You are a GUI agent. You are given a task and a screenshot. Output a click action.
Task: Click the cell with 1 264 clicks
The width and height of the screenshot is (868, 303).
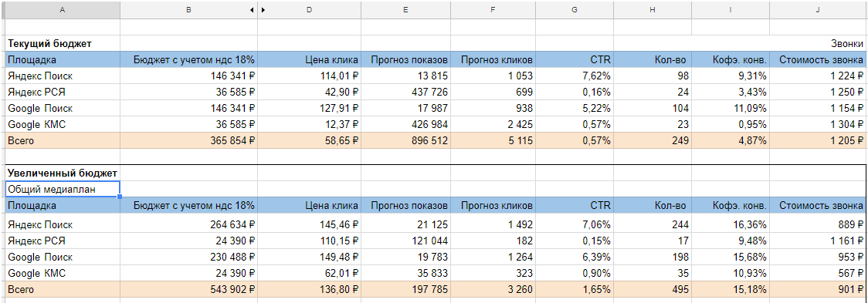pos(493,258)
